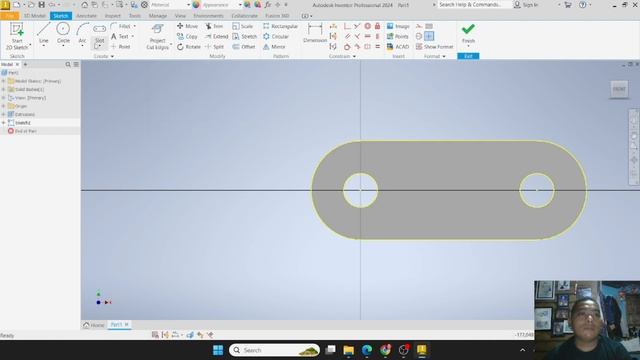Click Sign In

[526, 5]
